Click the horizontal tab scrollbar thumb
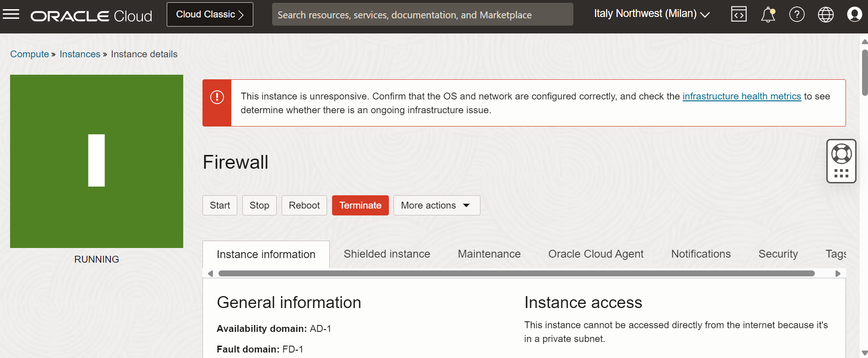868x358 pixels. click(x=517, y=274)
